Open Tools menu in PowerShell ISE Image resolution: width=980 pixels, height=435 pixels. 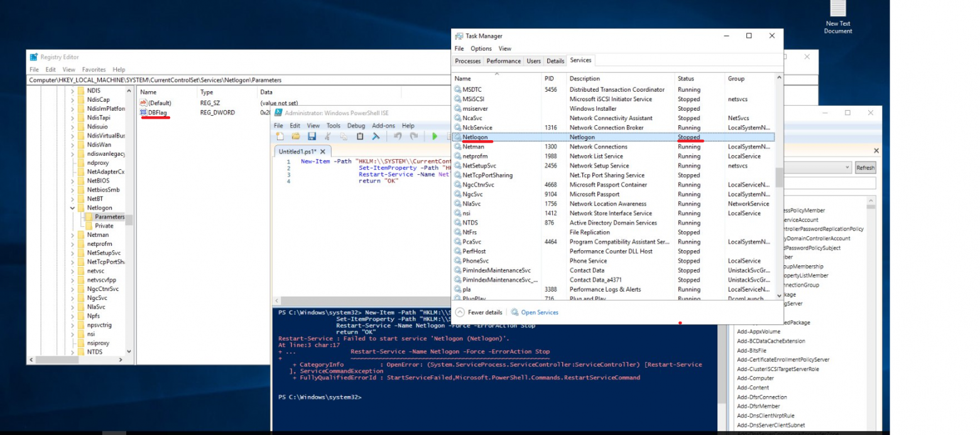[x=333, y=126]
